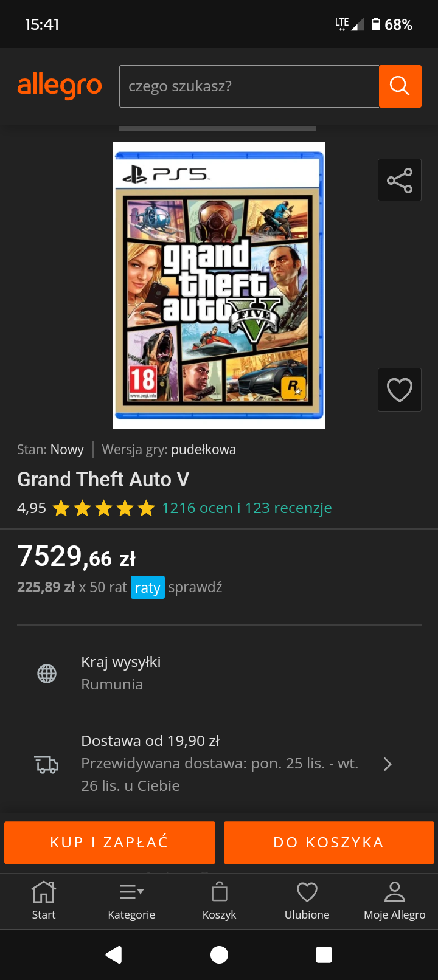Viewport: 438px width, 980px height.
Task: Focus the 'czego szukasz?' search field
Action: [249, 86]
